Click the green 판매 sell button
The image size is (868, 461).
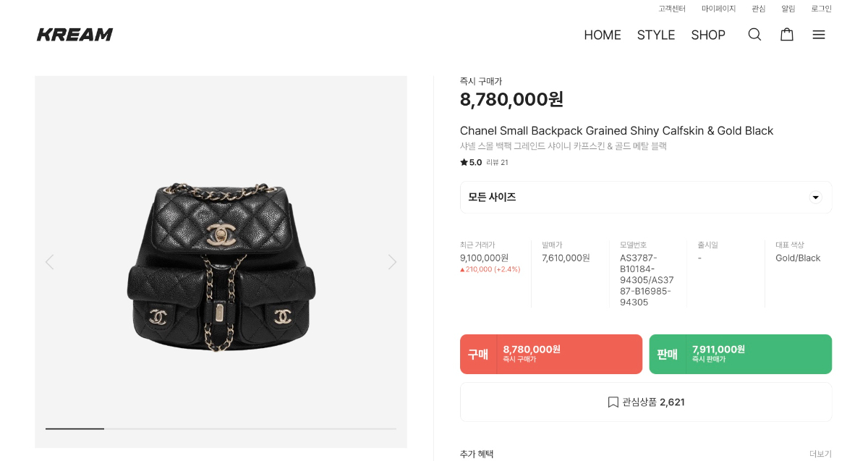click(740, 354)
